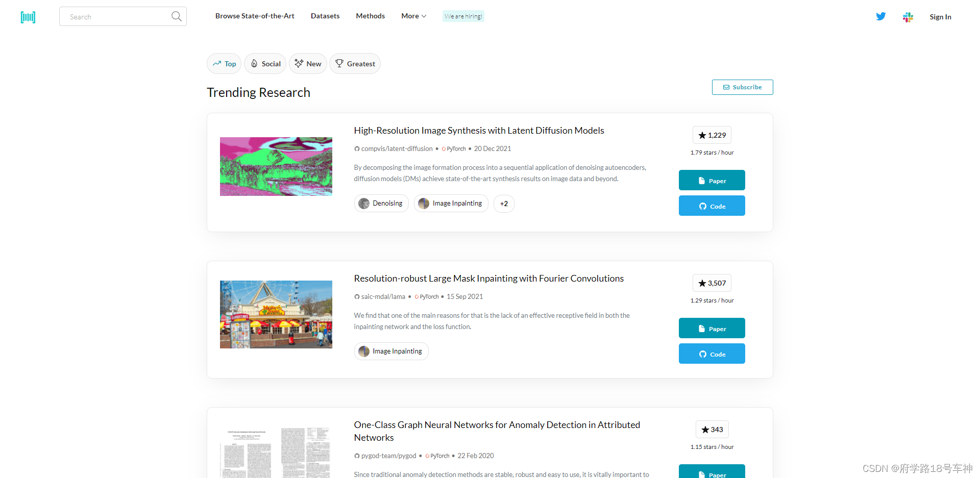The image size is (980, 478).
Task: Select Image Inpainting tag on Latent Diffusion
Action: click(x=451, y=204)
